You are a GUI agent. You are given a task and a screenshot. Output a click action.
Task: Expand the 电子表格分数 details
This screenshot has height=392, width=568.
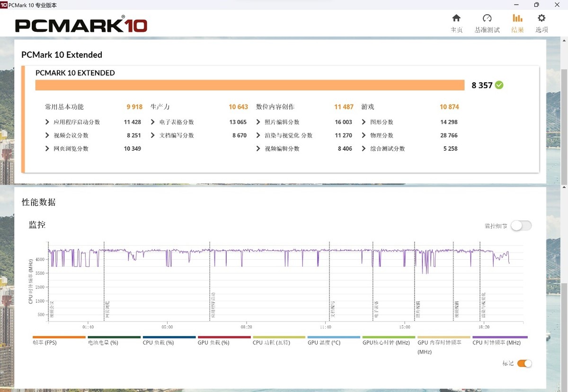[x=153, y=122]
